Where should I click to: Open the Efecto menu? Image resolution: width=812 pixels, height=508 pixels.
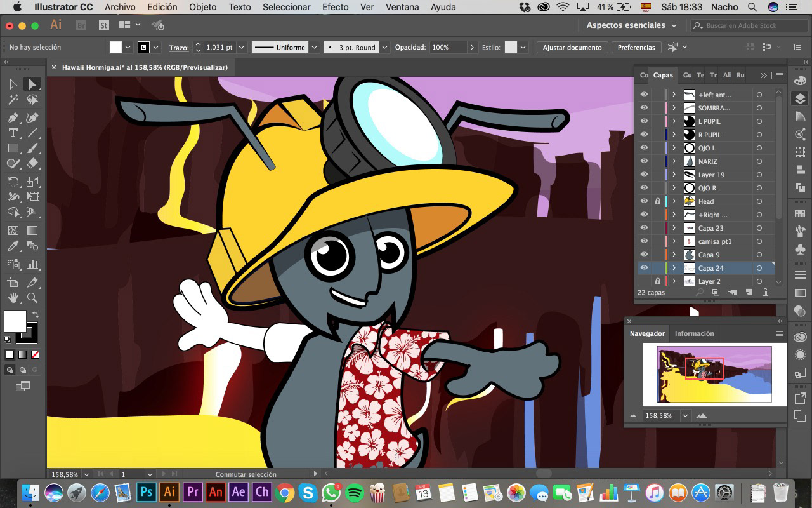335,7
